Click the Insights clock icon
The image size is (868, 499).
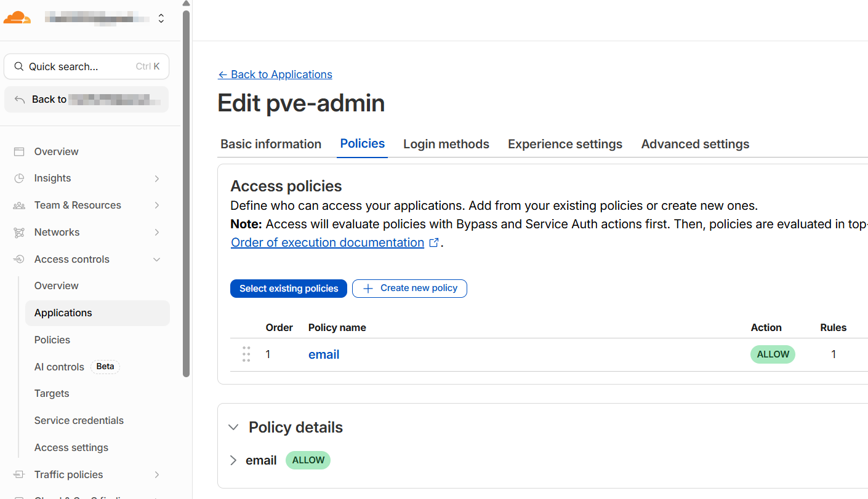click(x=19, y=178)
